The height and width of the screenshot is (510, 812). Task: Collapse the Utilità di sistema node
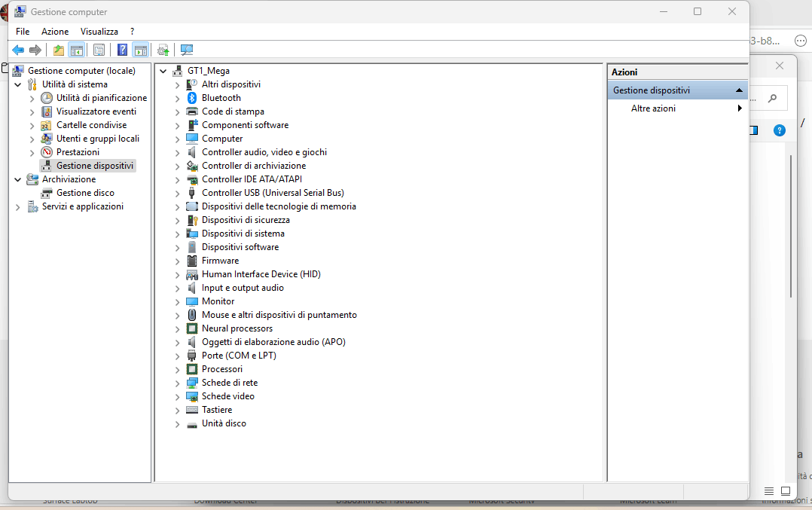(18, 84)
